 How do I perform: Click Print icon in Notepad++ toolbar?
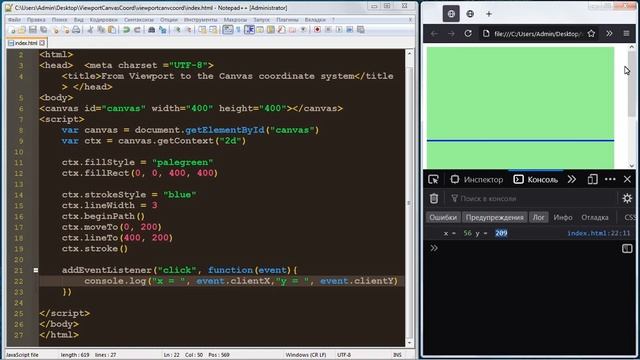pyautogui.click(x=76, y=30)
